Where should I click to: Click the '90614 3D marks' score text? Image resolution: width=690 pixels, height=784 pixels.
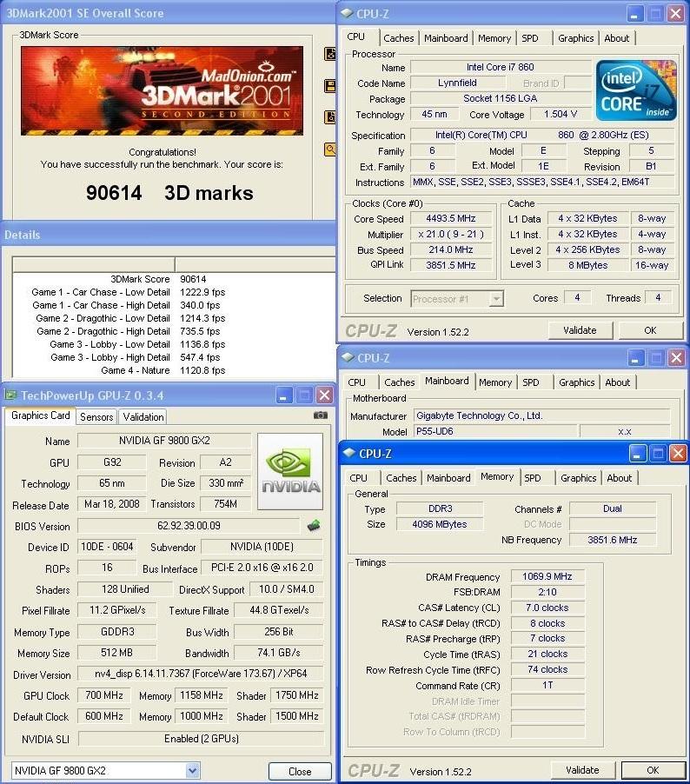pyautogui.click(x=169, y=193)
